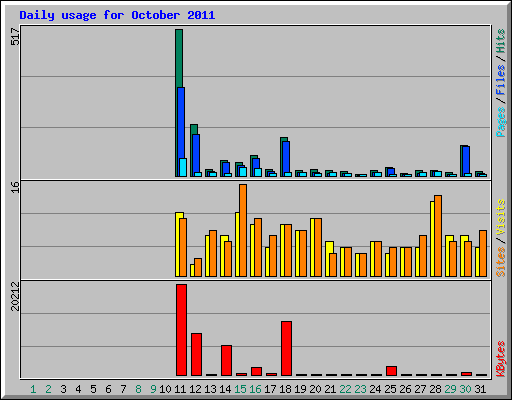Click day label 7 on x-axis
This screenshot has width=512, height=400.
[x=123, y=389]
